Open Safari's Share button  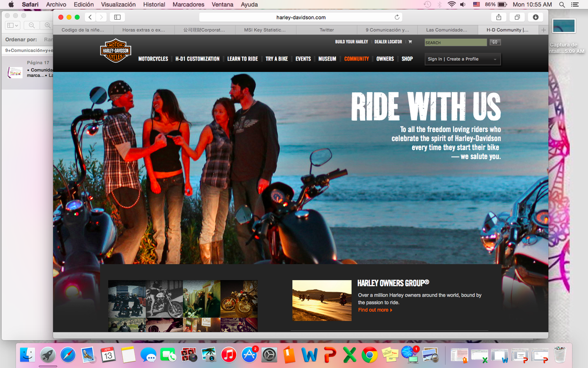pyautogui.click(x=499, y=17)
